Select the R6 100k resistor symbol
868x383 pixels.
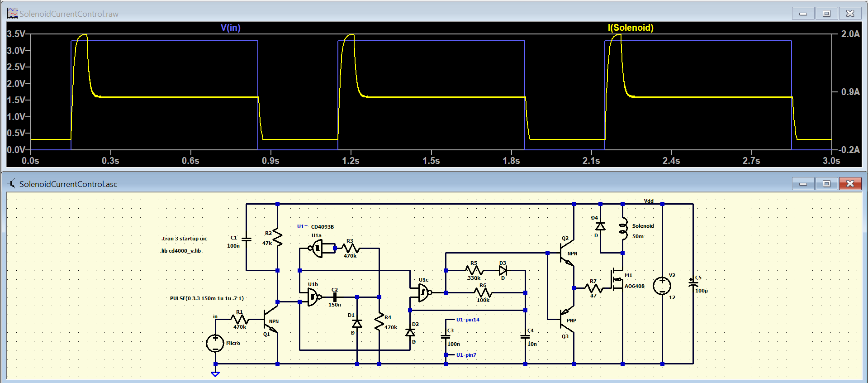pyautogui.click(x=483, y=293)
